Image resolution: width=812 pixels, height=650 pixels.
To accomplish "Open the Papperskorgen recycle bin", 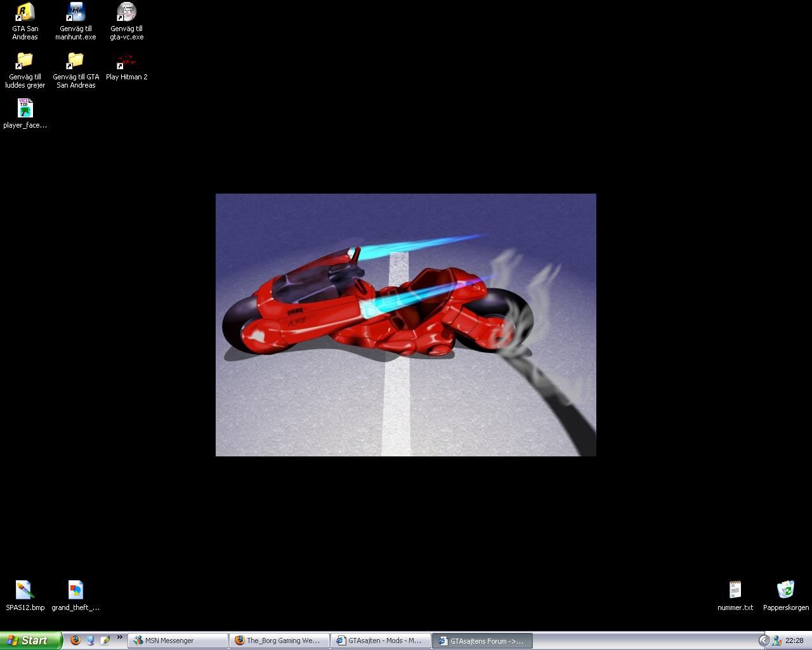I will (x=786, y=595).
